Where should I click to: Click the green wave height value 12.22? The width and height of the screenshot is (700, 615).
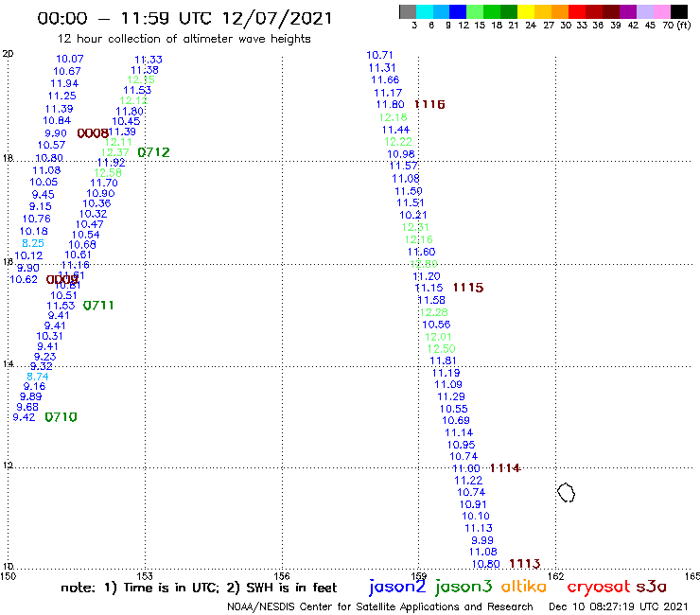tap(398, 142)
